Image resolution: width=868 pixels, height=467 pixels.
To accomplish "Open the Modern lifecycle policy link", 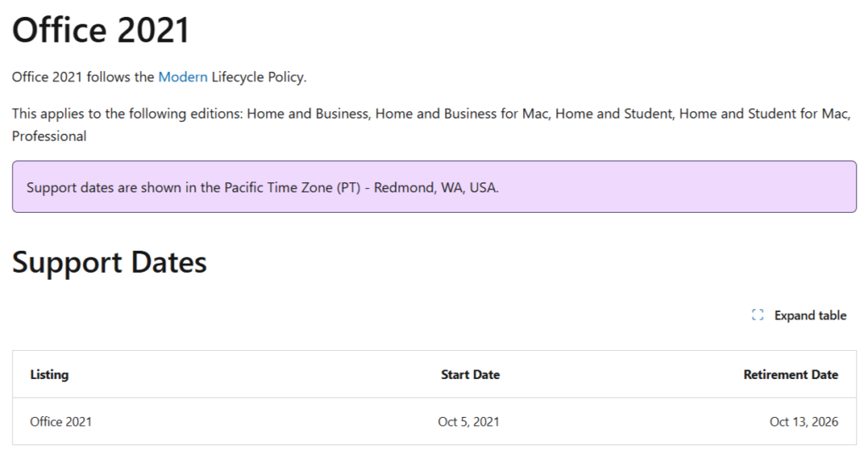I will (x=182, y=77).
